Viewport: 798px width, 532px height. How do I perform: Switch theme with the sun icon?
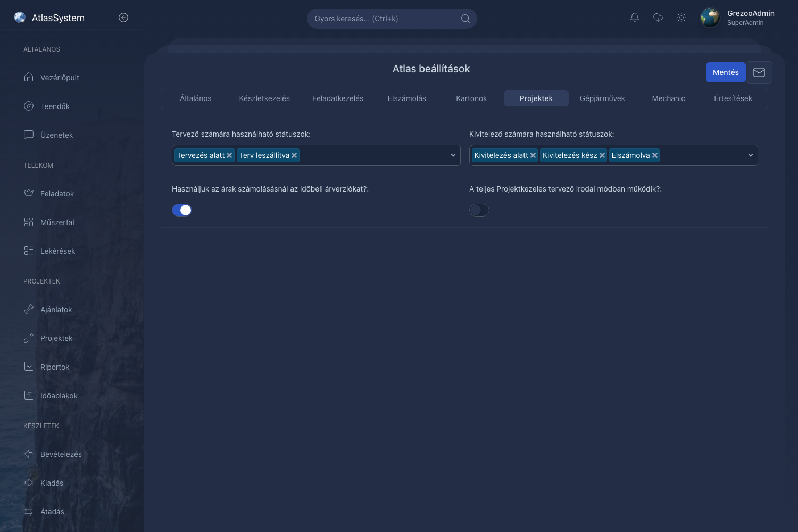pyautogui.click(x=681, y=18)
